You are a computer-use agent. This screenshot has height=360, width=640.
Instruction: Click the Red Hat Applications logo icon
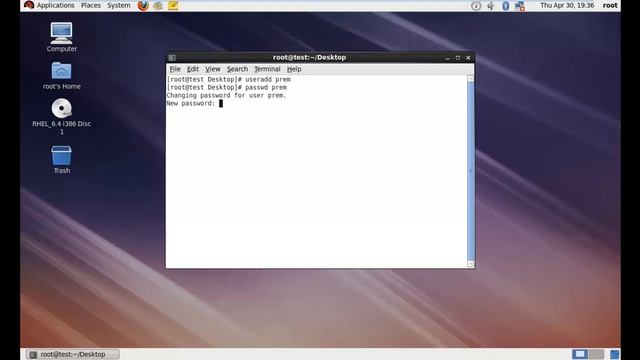point(29,5)
